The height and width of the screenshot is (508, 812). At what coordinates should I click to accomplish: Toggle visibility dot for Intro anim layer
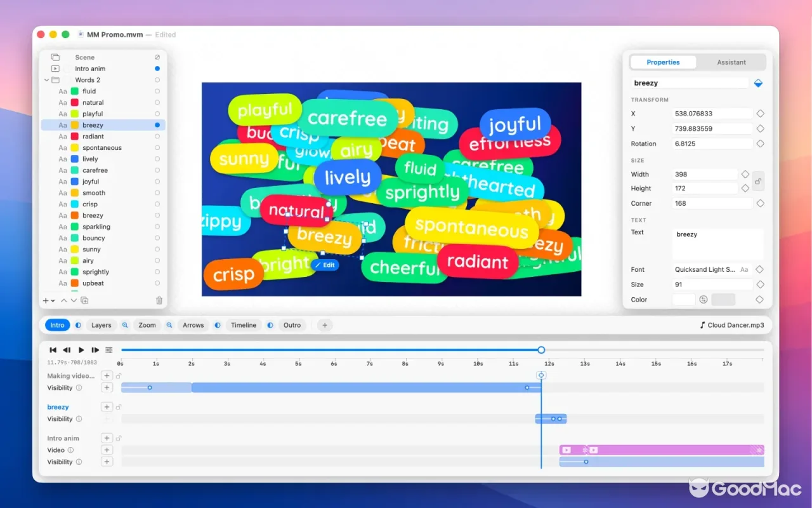tap(157, 69)
